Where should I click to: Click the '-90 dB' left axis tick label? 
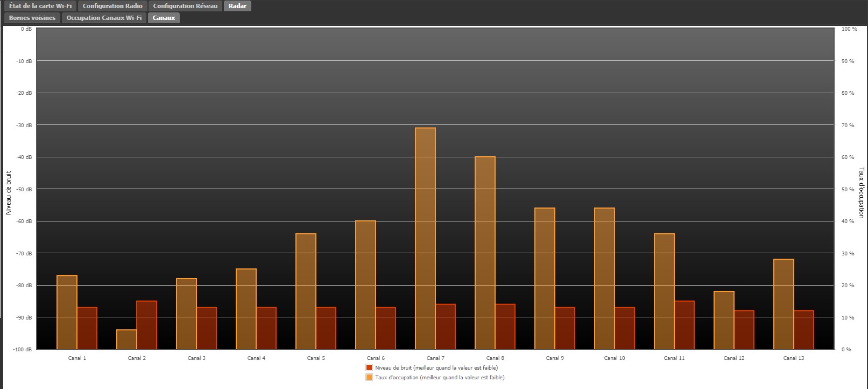(24, 317)
